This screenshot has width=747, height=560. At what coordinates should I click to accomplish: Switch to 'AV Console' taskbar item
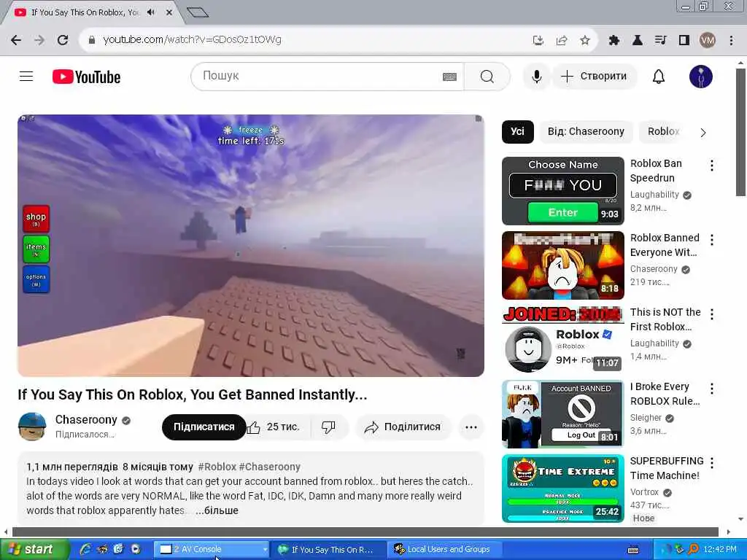pyautogui.click(x=211, y=550)
